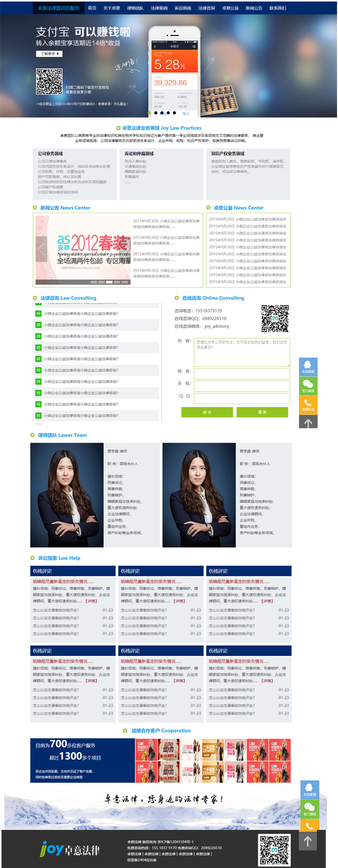Viewport: 338px width, 868px height.
Task: Open the 联系我们 navigation menu item
Action: click(278, 8)
